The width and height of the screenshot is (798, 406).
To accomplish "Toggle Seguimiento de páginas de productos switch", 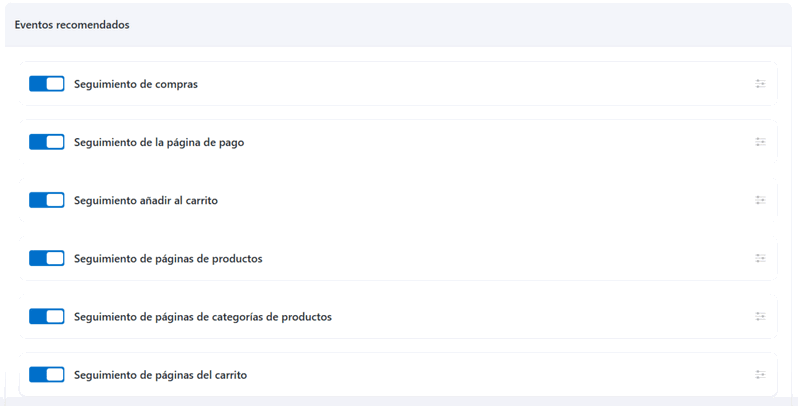I will [47, 258].
